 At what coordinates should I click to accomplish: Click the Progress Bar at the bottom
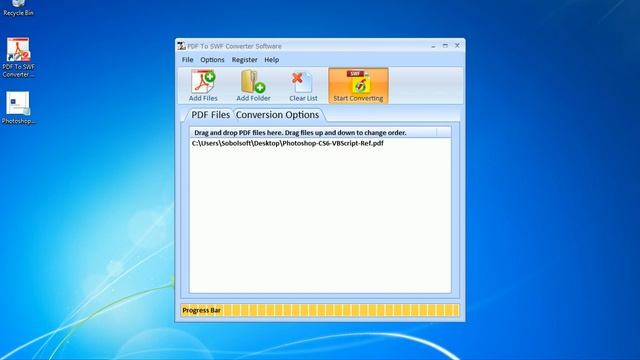click(320, 310)
